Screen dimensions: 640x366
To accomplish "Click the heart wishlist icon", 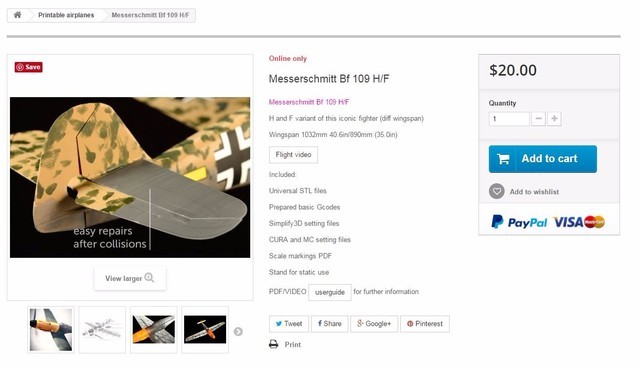I will click(497, 191).
